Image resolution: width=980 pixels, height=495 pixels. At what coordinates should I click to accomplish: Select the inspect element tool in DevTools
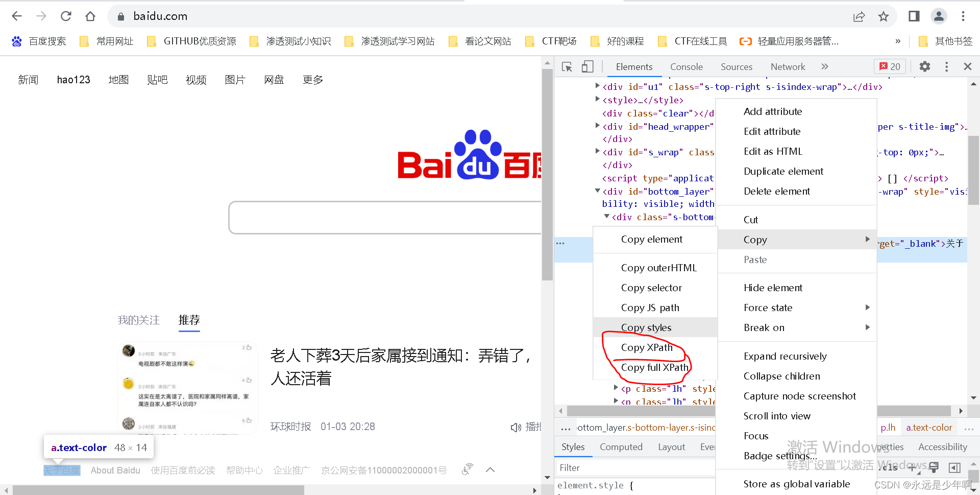tap(567, 66)
